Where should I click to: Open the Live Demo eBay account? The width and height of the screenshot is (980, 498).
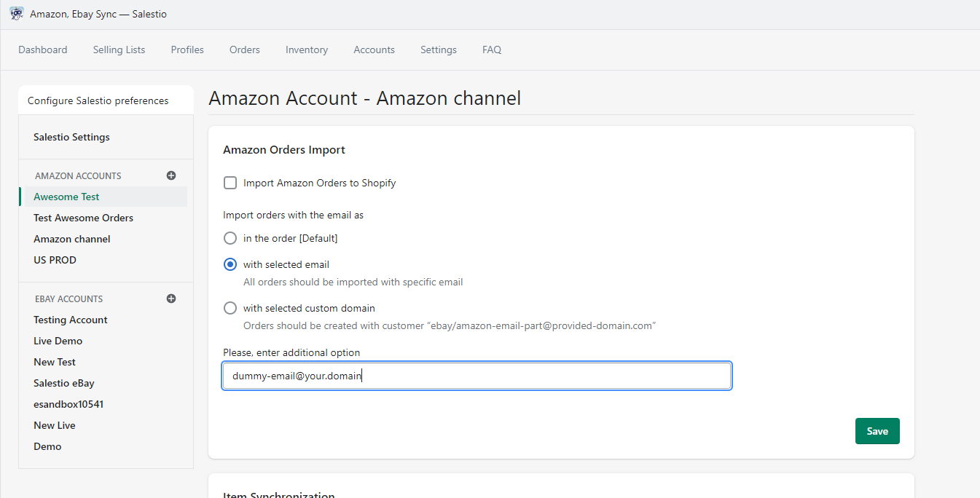coord(58,341)
